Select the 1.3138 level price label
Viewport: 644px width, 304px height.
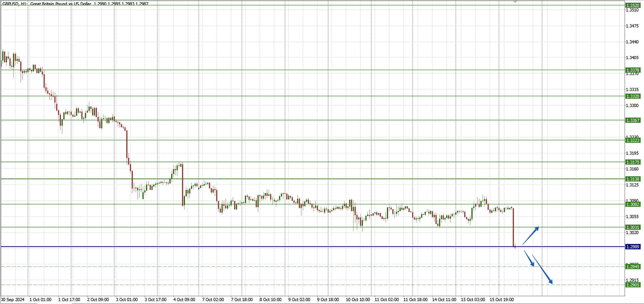(633, 179)
